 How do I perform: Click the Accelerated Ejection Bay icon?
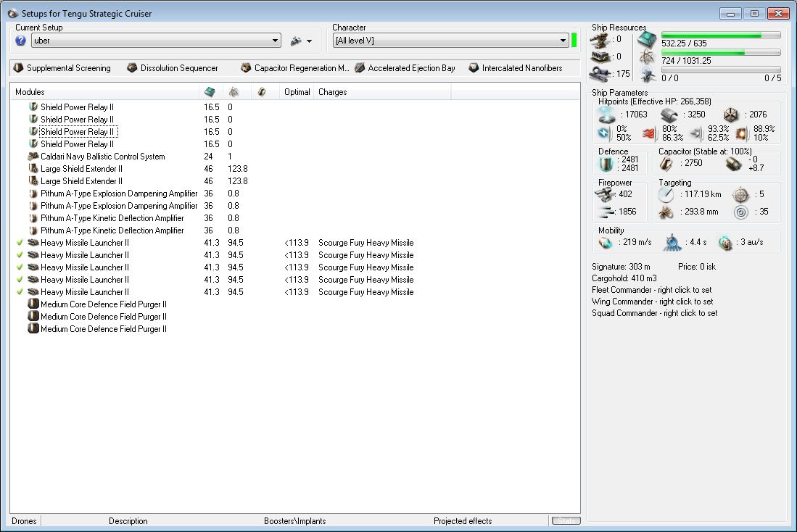(x=360, y=67)
